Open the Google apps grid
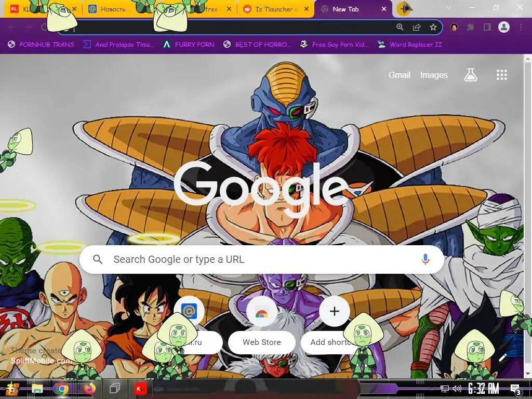Screen dimensions: 532x399 click(x=502, y=75)
